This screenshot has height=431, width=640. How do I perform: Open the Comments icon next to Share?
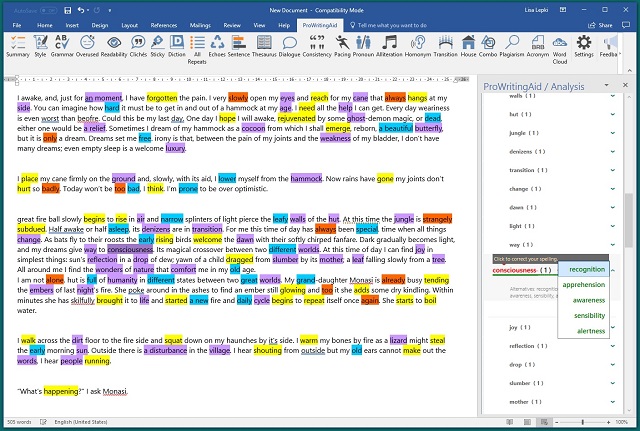(x=626, y=25)
